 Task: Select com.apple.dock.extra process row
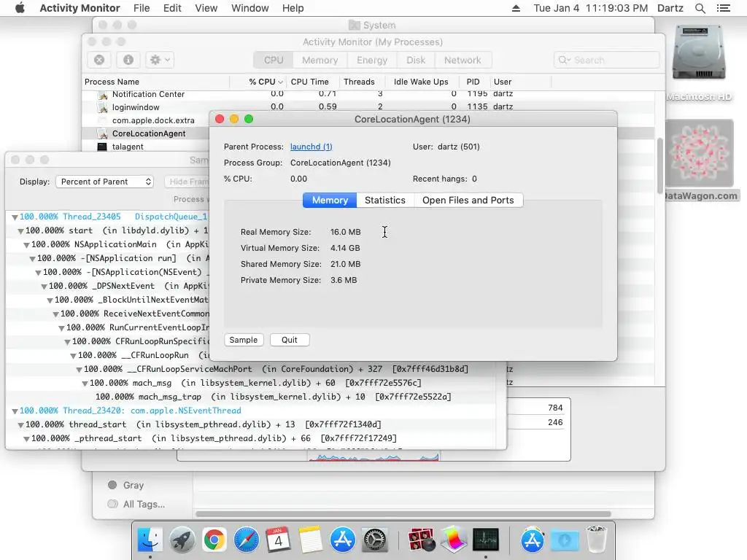click(145, 120)
